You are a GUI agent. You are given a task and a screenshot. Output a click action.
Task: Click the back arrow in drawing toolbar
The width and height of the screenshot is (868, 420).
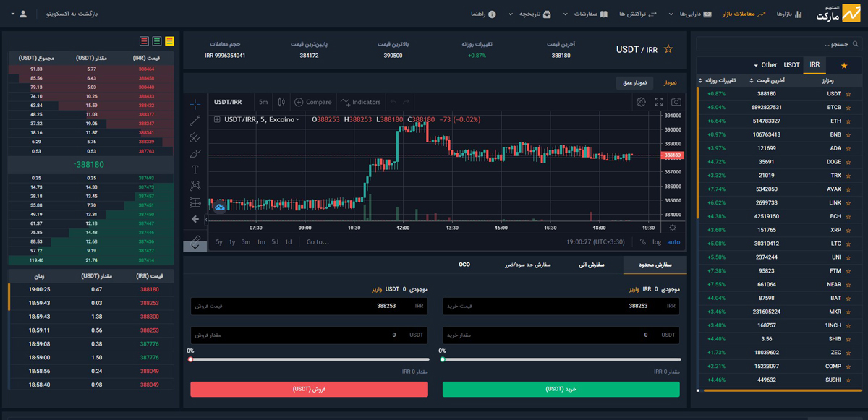coord(195,219)
